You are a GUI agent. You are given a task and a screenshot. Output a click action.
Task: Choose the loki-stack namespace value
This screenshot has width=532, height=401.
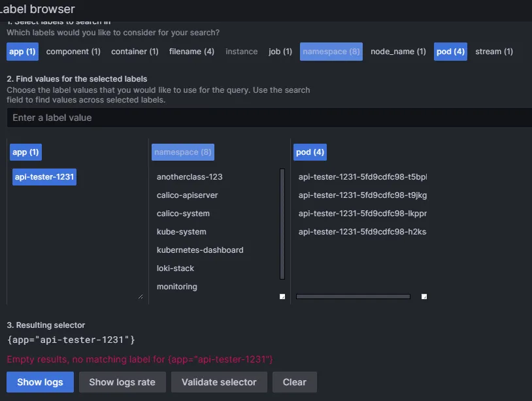[x=176, y=268]
